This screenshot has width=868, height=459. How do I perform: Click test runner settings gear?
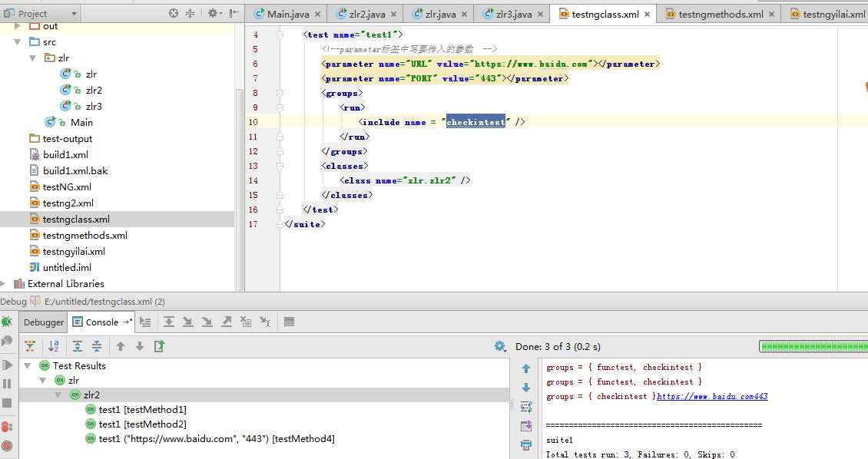[500, 347]
